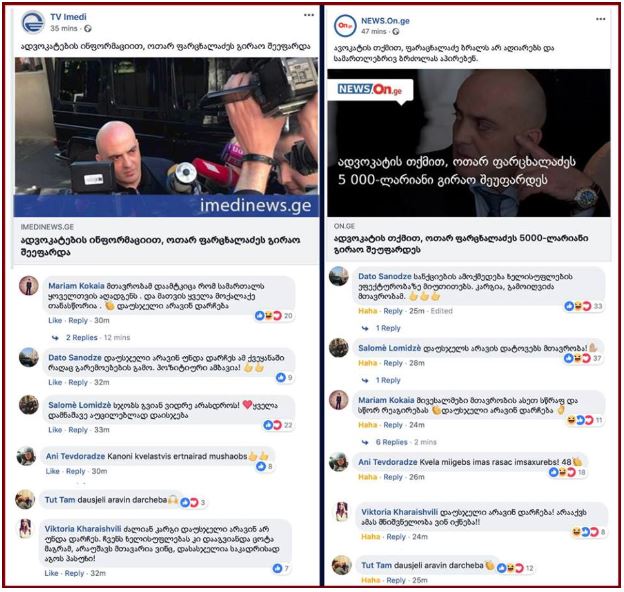
Task: Expand 6 Replies under Mariam Kokaia's right comment
Action: coord(392,442)
